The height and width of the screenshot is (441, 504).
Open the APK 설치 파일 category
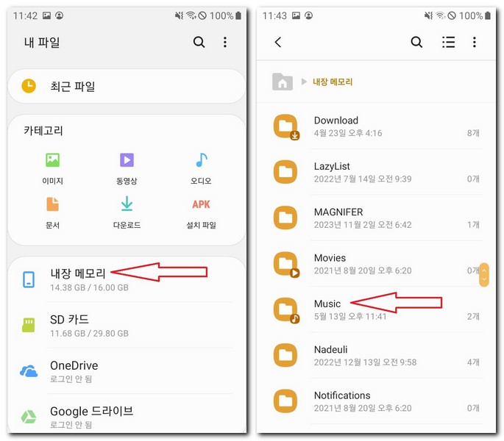click(x=201, y=212)
